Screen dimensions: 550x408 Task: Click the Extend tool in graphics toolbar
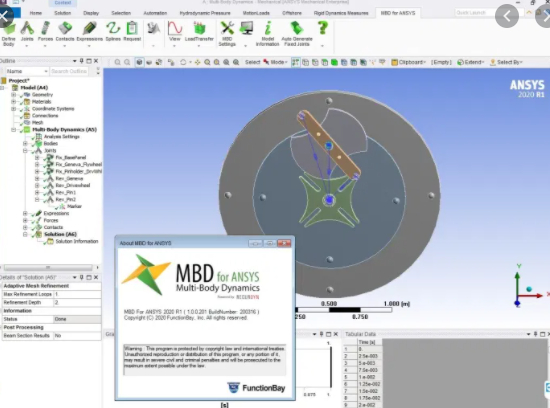coord(470,62)
